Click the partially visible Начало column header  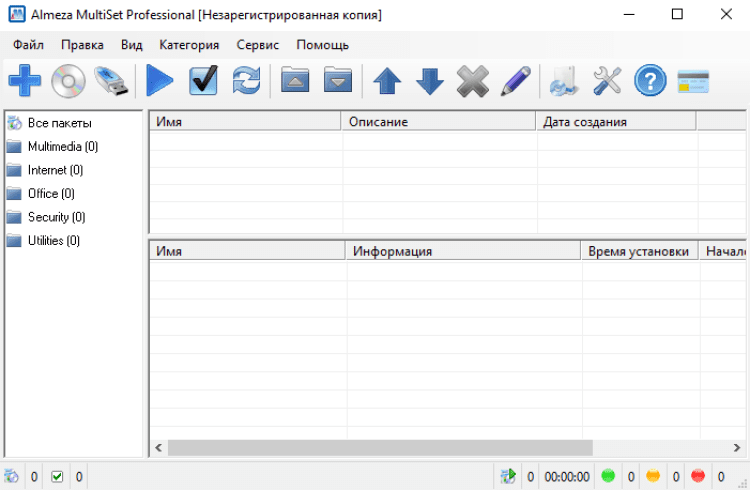click(x=723, y=251)
